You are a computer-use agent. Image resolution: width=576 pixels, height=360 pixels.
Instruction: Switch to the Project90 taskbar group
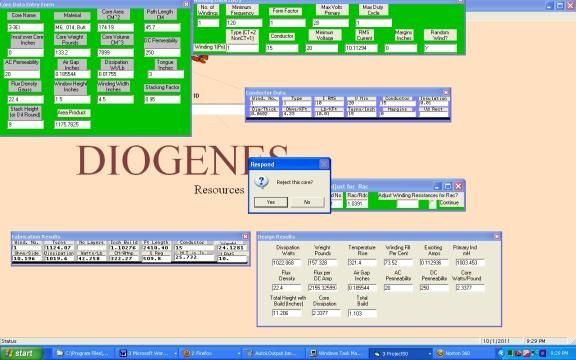point(400,353)
